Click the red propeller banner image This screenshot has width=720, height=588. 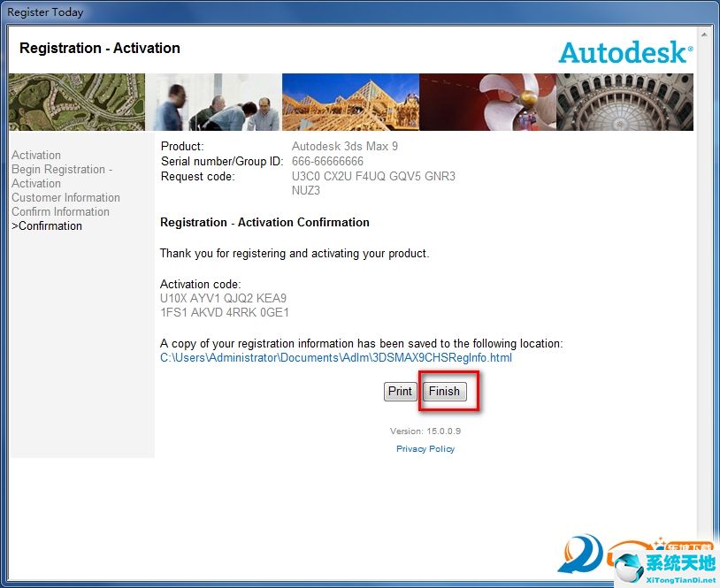point(487,102)
